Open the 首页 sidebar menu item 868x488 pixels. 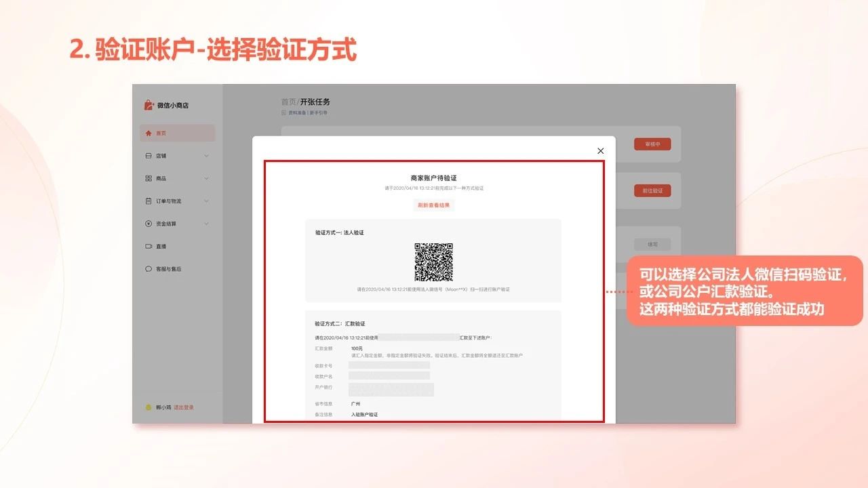point(178,134)
